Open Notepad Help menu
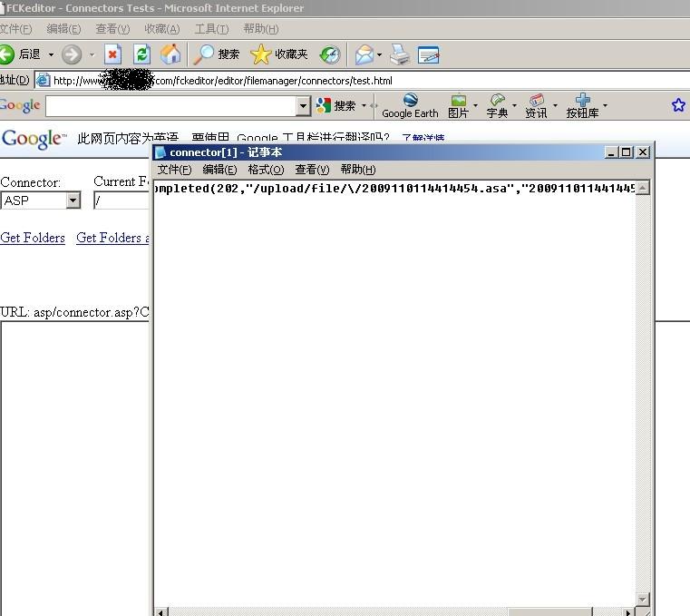 point(358,170)
